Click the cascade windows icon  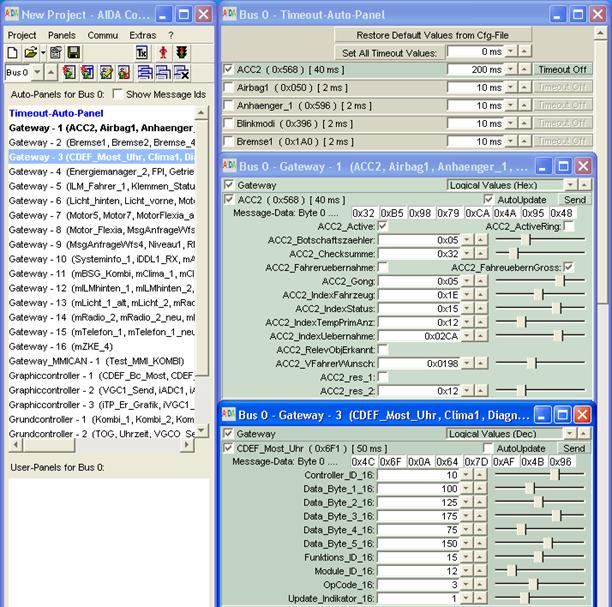(145, 72)
